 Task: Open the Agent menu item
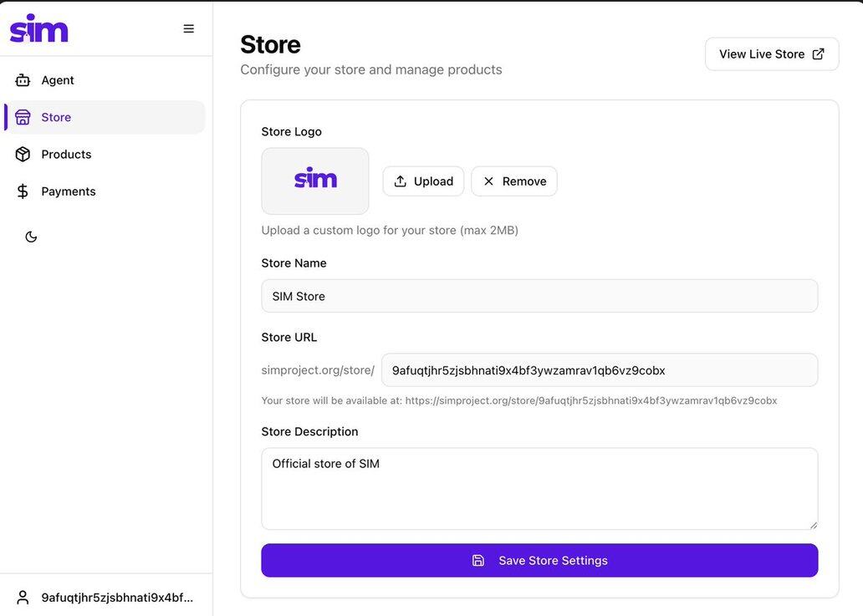[x=58, y=80]
